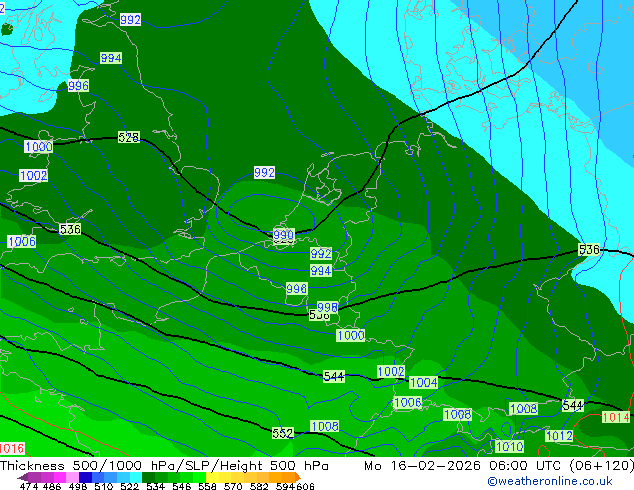Click the 996 isobar label in the upper left
The width and height of the screenshot is (634, 490).
pyautogui.click(x=78, y=86)
